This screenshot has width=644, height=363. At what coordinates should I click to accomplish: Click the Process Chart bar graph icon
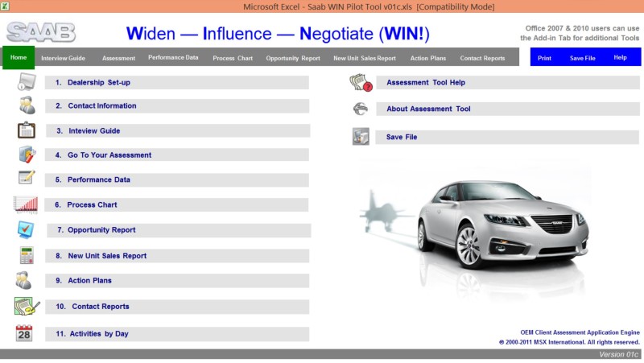tap(26, 204)
